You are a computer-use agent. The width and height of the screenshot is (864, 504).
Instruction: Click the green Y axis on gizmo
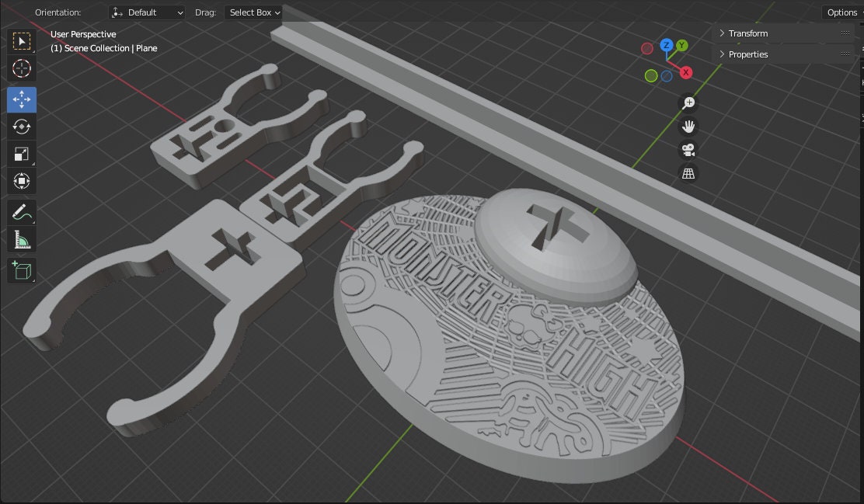[682, 45]
